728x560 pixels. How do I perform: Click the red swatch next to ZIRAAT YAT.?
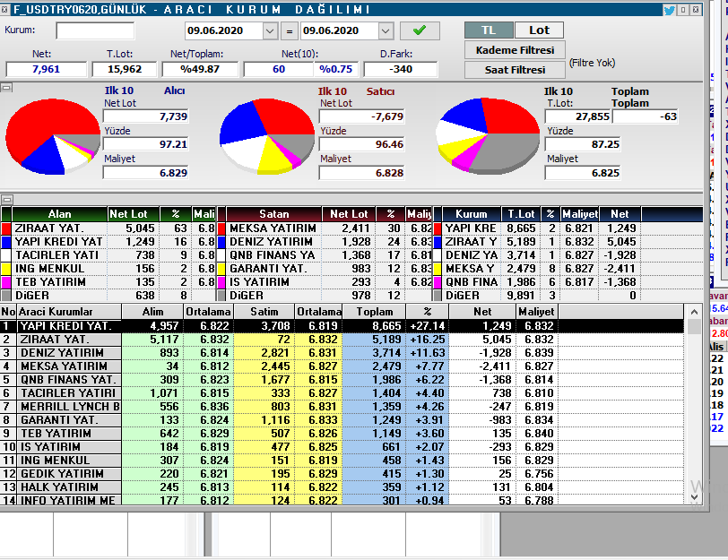[6, 228]
